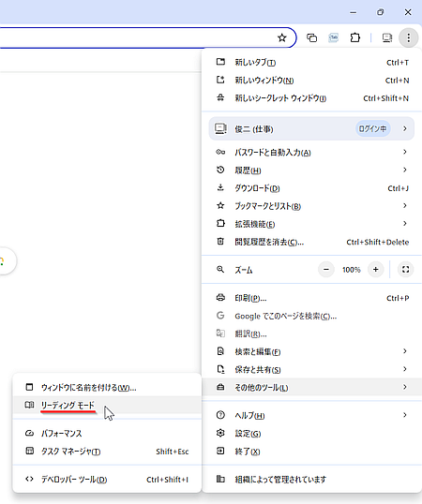Click the task manager grid icon
Viewport: 422px width, 504px height.
[x=29, y=451]
